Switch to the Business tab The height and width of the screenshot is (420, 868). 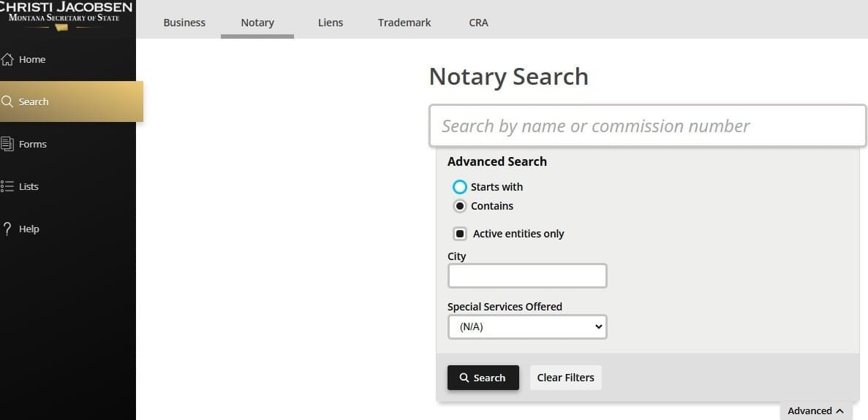point(184,23)
